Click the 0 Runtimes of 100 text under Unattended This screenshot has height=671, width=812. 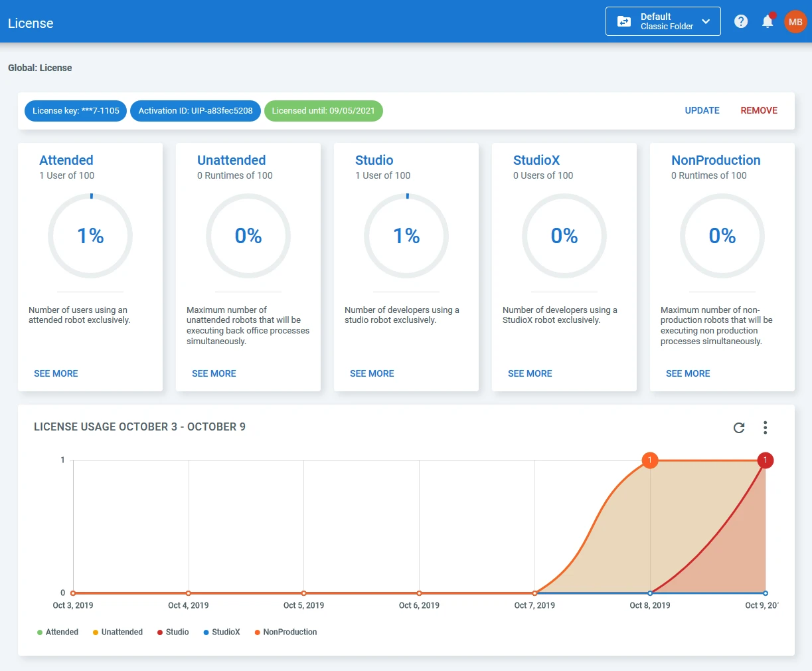[x=235, y=175]
